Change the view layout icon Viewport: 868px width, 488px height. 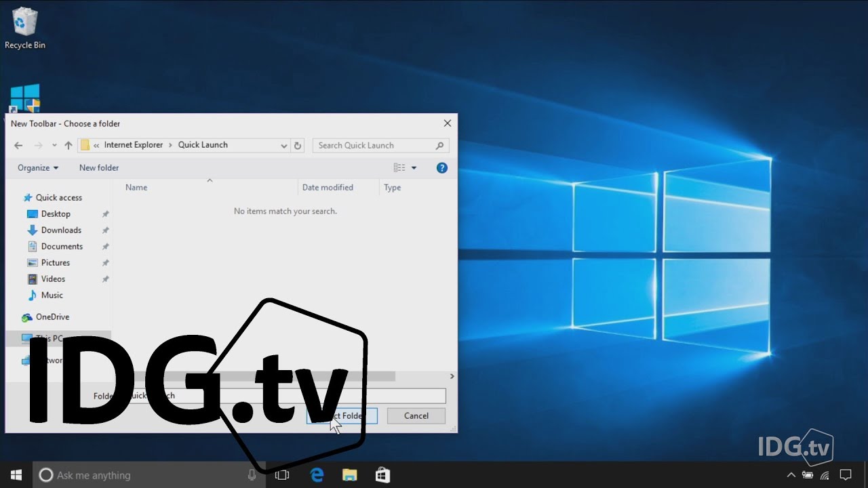point(399,167)
